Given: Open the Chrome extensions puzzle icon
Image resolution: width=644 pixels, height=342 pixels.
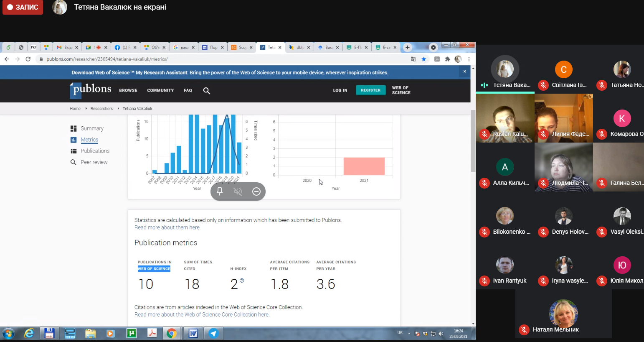Looking at the screenshot, I should 447,59.
